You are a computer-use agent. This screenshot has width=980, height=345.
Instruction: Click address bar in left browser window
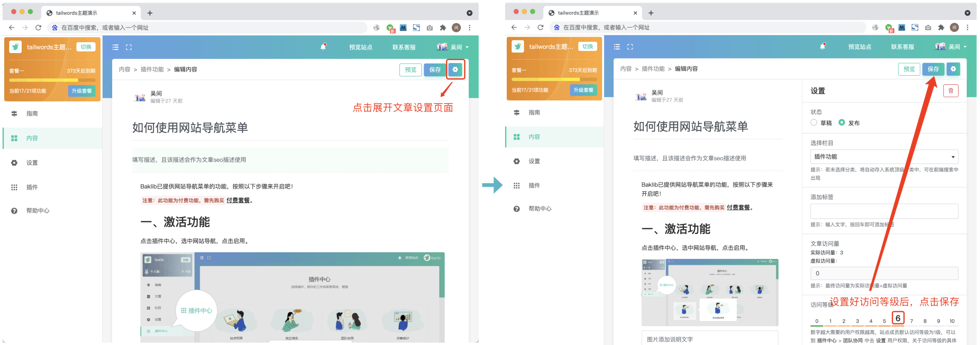coord(207,28)
